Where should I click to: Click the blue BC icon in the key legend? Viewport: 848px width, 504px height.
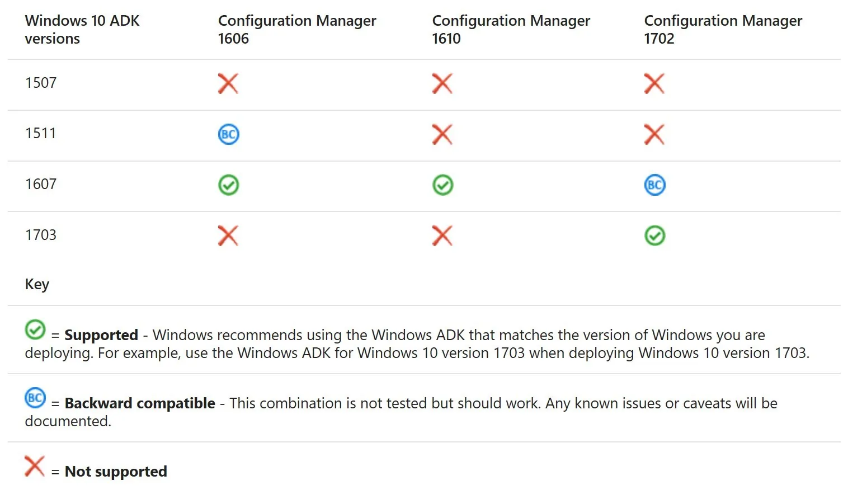coord(35,398)
